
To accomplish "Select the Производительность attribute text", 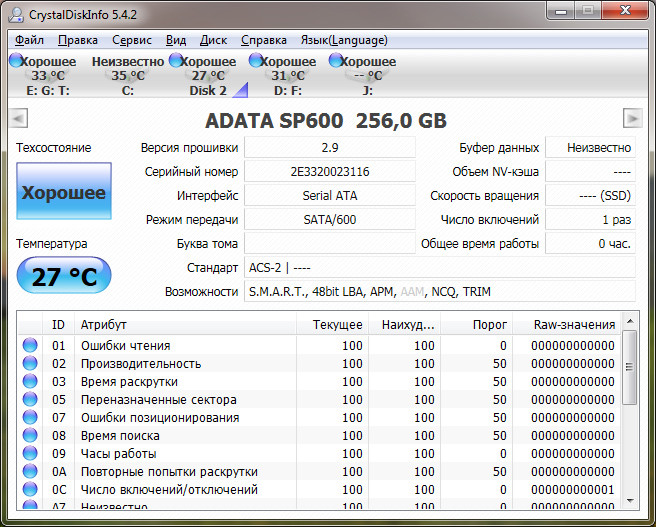I will 141,364.
